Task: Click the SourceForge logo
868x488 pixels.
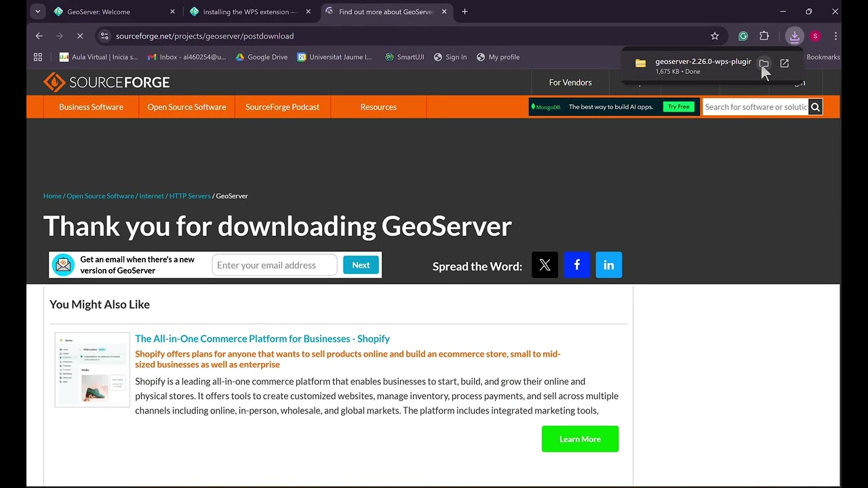Action: coord(106,82)
